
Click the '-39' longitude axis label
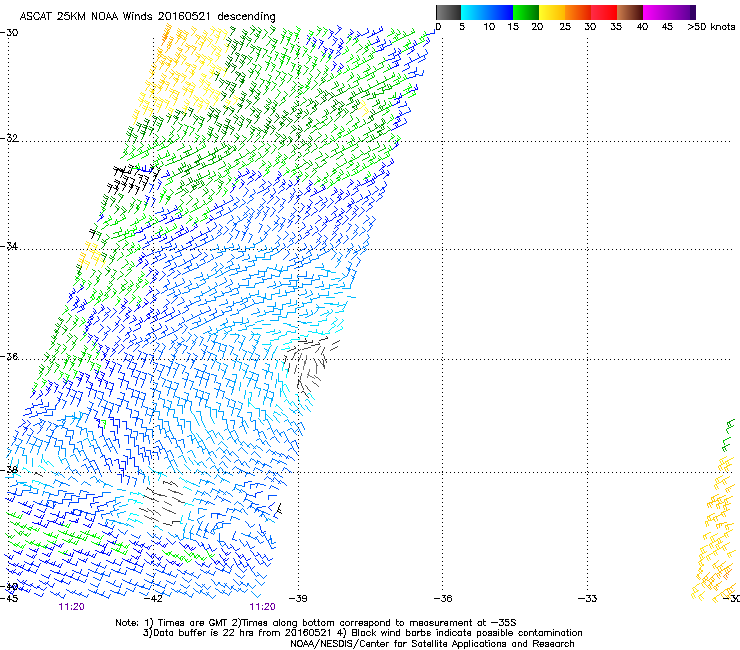(x=298, y=599)
